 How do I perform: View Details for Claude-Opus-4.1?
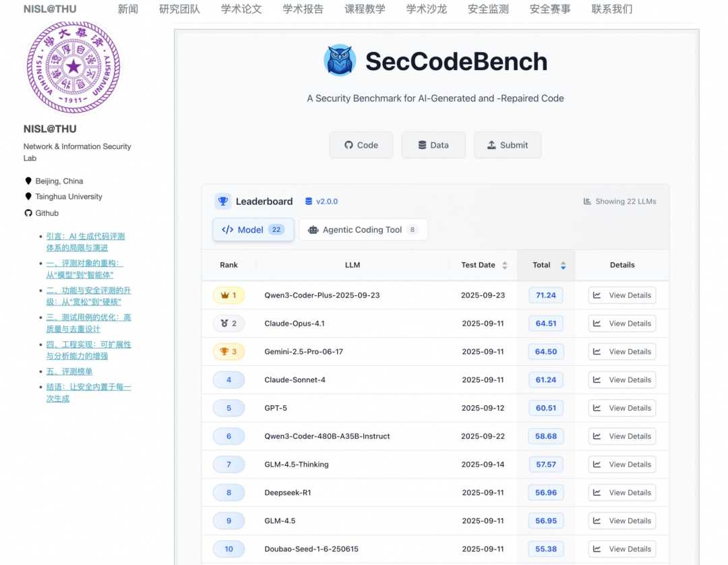pos(621,324)
